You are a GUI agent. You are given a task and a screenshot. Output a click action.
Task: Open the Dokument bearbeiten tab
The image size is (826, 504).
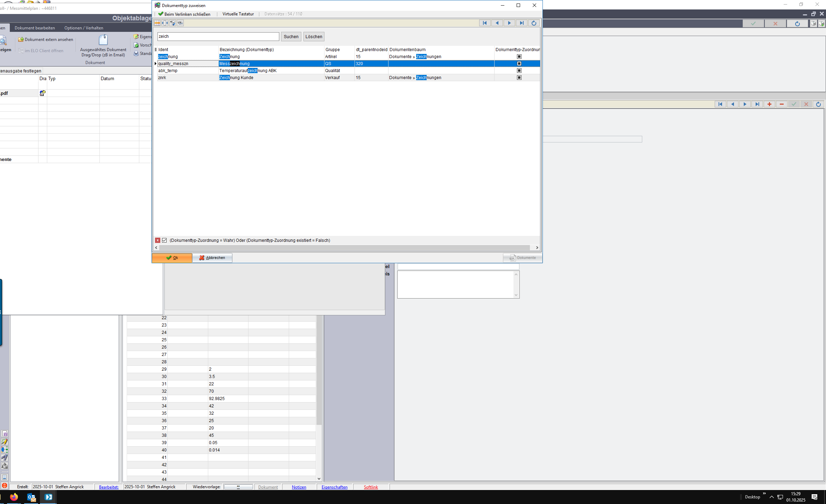(x=35, y=28)
